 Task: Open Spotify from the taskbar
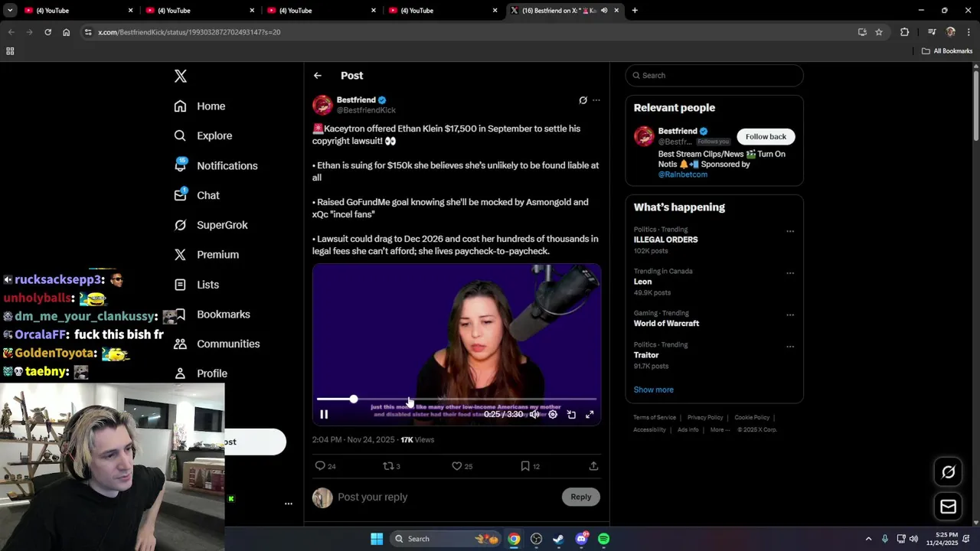point(603,539)
